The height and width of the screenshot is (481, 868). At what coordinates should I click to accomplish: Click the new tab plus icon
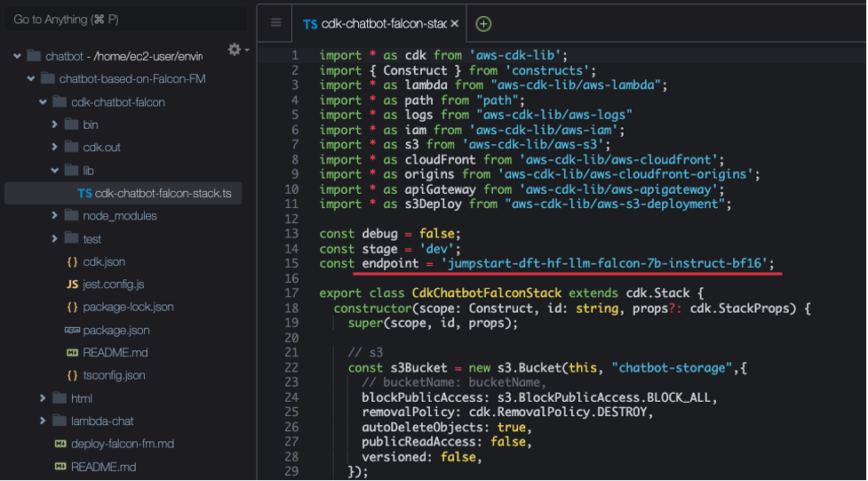(x=483, y=24)
